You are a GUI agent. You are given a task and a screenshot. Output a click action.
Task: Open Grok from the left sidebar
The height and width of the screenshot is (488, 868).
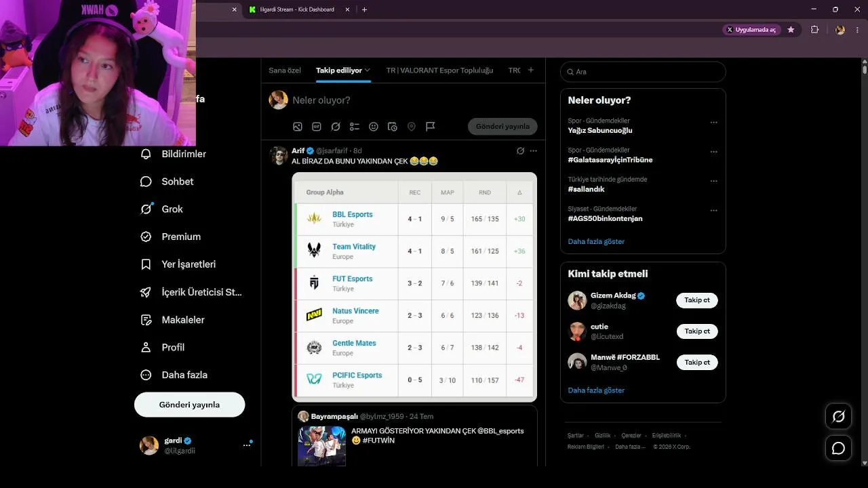(x=161, y=209)
